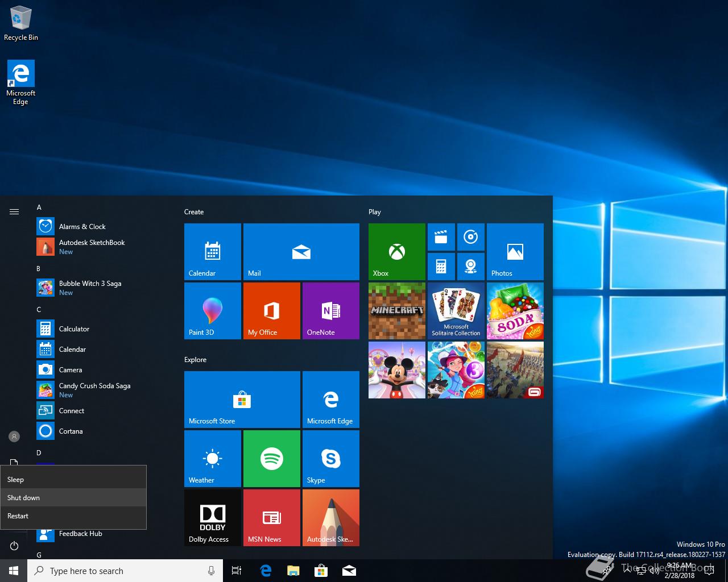Screen dimensions: 728x582
Task: Choose Shut down from the power menu
Action: coord(73,498)
